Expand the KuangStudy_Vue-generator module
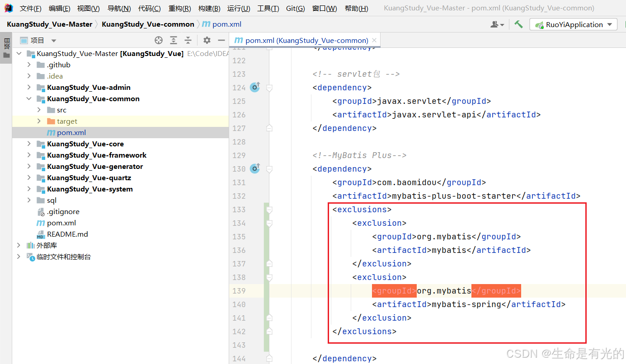Image resolution: width=626 pixels, height=364 pixels. click(29, 167)
